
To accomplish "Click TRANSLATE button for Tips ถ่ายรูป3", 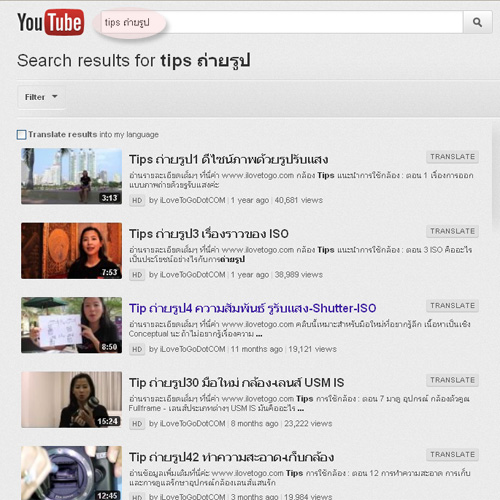I will pos(452,231).
